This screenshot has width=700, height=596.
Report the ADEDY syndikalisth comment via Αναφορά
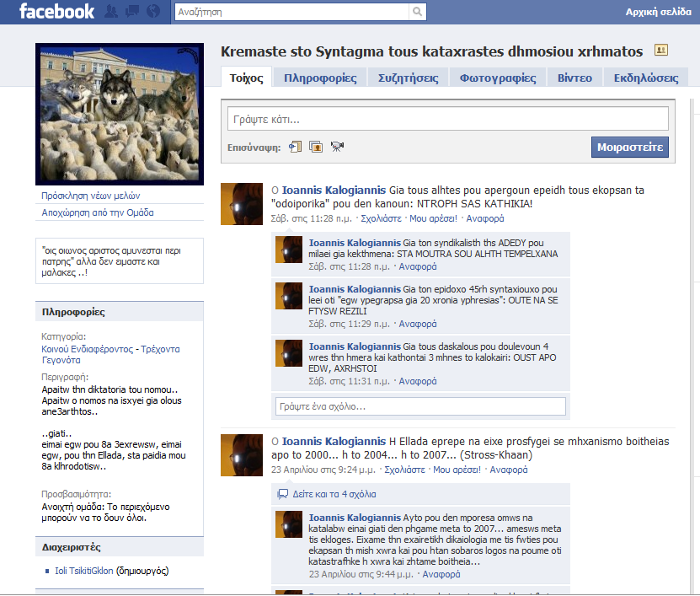click(418, 266)
